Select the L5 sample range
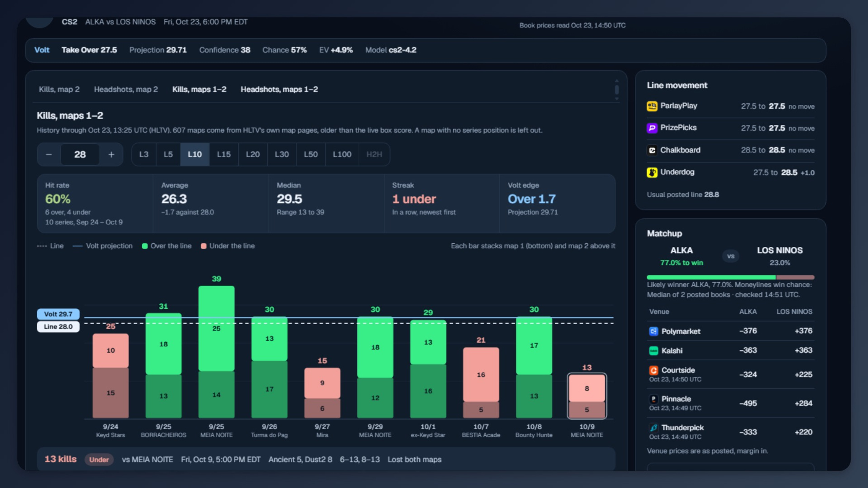The height and width of the screenshot is (488, 868). pyautogui.click(x=168, y=155)
